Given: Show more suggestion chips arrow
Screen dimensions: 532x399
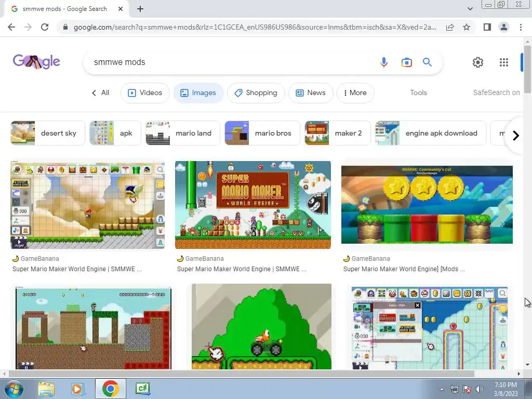Looking at the screenshot, I should coord(516,136).
